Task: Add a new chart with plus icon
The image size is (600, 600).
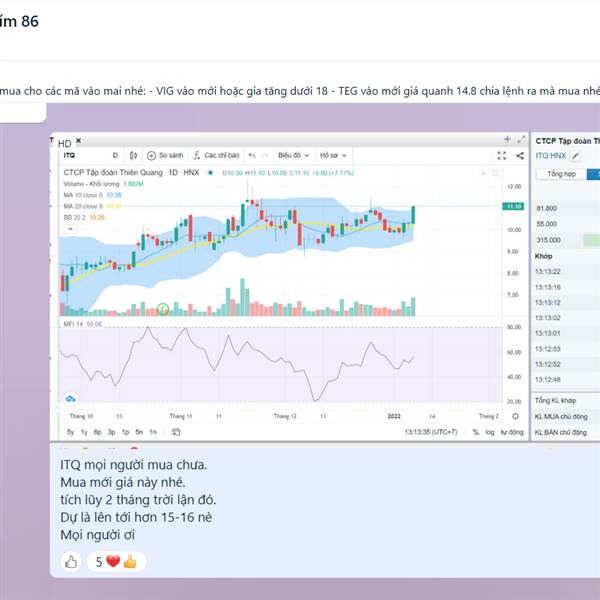Action: click(x=507, y=139)
